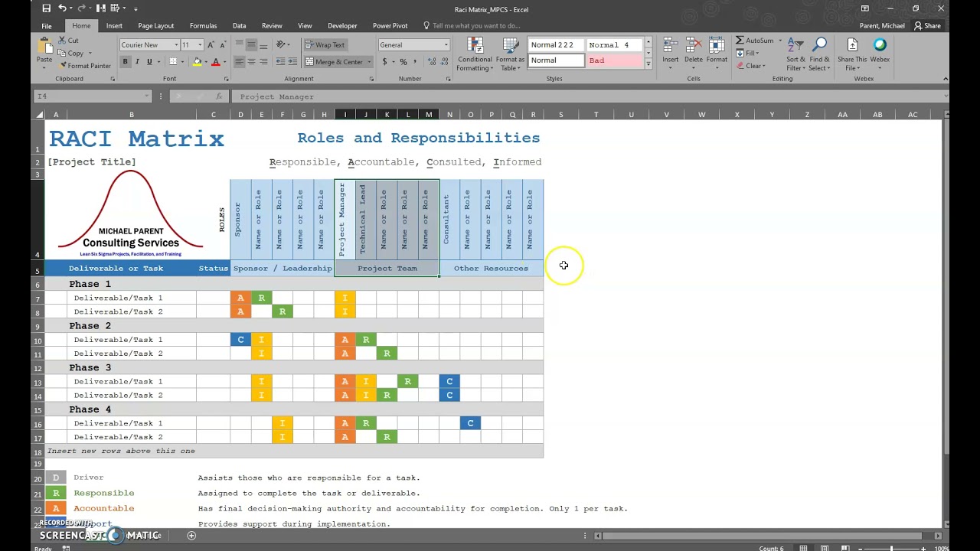980x551 pixels.
Task: Toggle Top Align vertical alignment
Action: (240, 44)
